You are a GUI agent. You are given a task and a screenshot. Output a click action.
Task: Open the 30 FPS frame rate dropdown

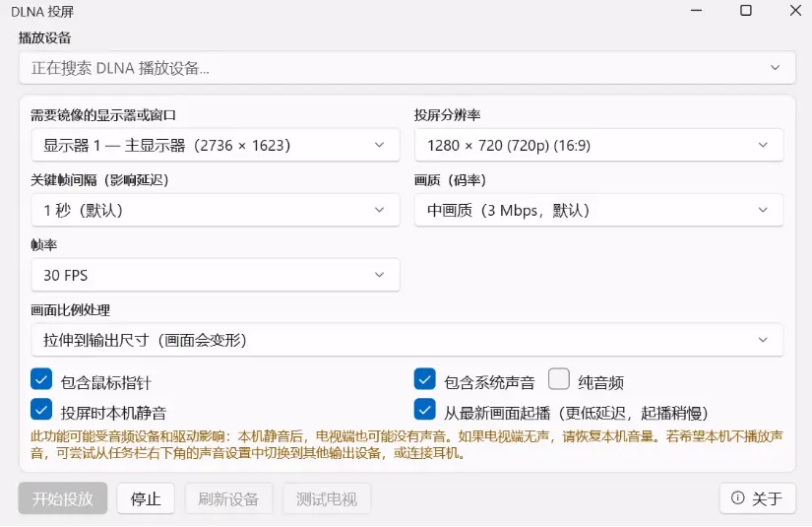[216, 275]
